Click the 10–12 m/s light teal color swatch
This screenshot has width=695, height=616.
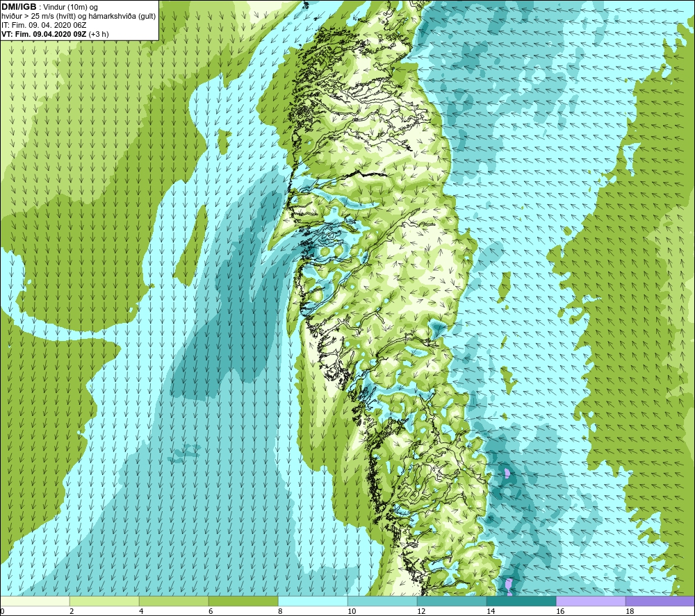click(382, 601)
